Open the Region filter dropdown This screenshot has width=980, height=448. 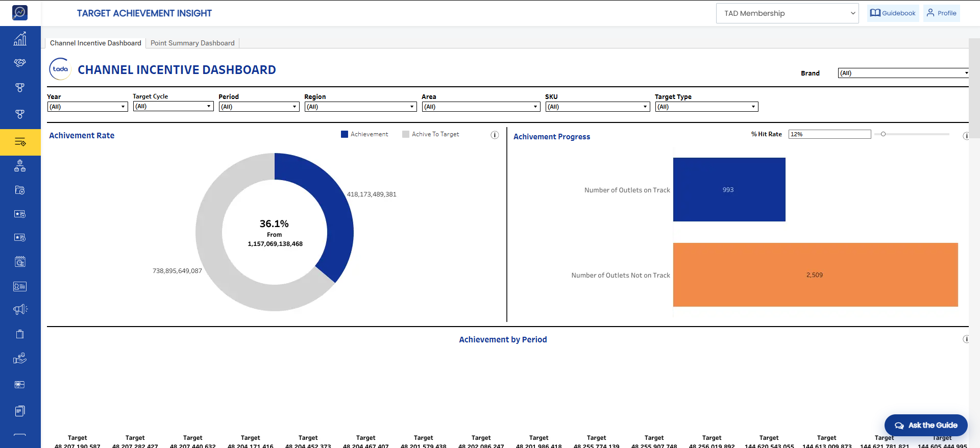click(361, 107)
